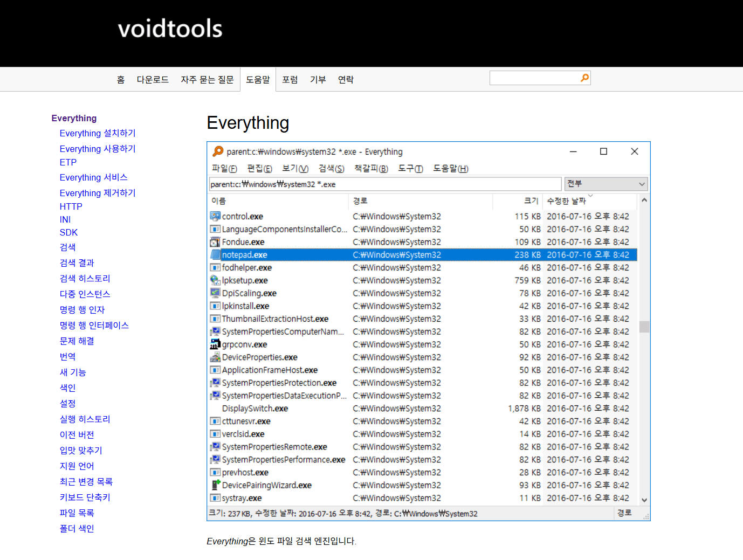The image size is (743, 560).
Task: Open the 편집(E) menu
Action: [259, 169]
